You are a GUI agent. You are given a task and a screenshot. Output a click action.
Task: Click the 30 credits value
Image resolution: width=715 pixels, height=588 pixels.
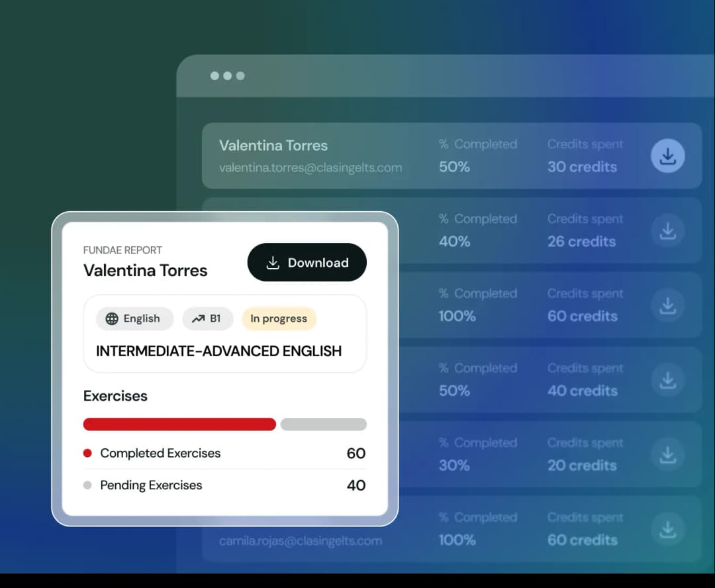pos(581,167)
